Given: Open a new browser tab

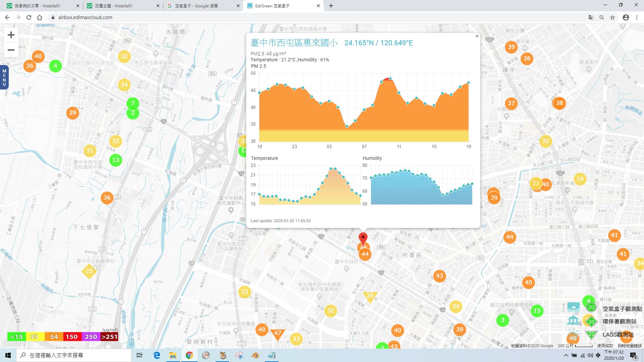Looking at the screenshot, I should coord(331,6).
